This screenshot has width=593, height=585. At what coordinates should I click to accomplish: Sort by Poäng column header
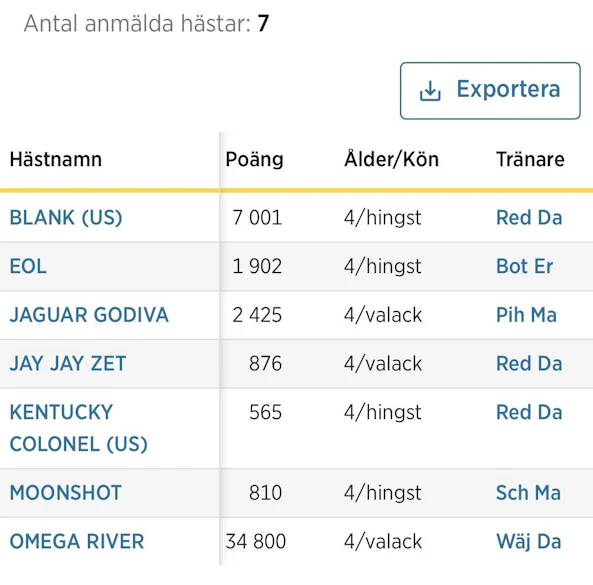(x=254, y=159)
